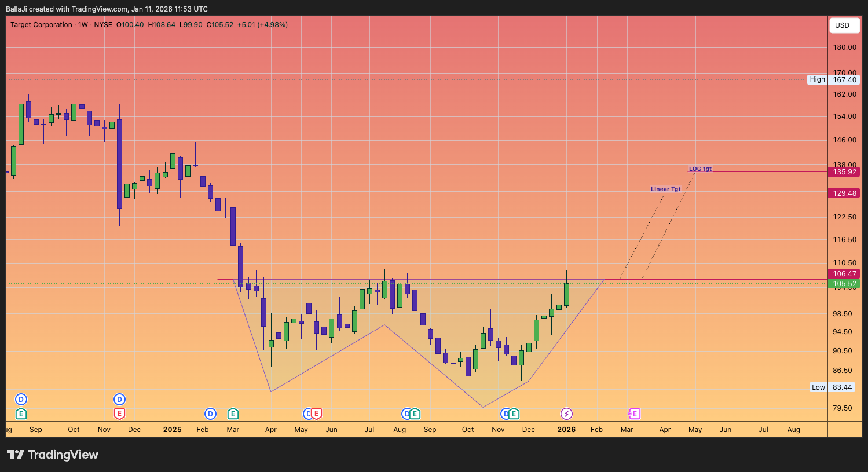This screenshot has width=868, height=472.
Task: Open the red earnings marker near November 2024
Action: (x=119, y=414)
